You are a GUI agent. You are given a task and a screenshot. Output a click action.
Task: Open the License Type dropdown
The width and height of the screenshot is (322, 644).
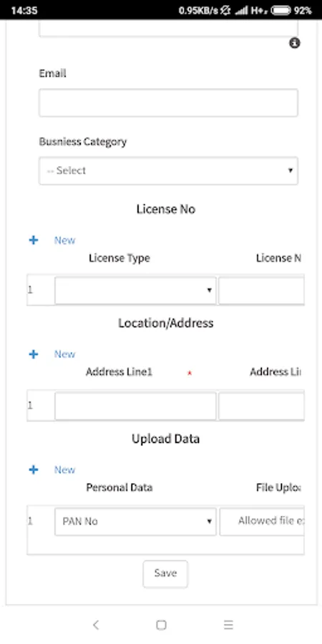(x=135, y=291)
